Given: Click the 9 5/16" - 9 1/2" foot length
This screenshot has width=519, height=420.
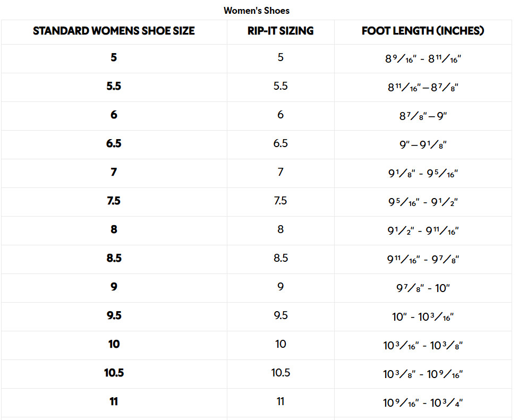Looking at the screenshot, I should tap(423, 202).
